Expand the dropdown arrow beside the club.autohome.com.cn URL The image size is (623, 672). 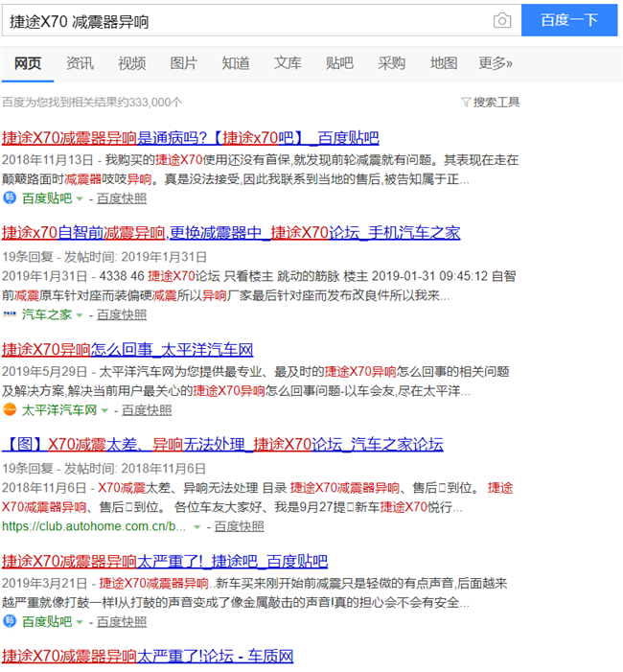(x=196, y=526)
